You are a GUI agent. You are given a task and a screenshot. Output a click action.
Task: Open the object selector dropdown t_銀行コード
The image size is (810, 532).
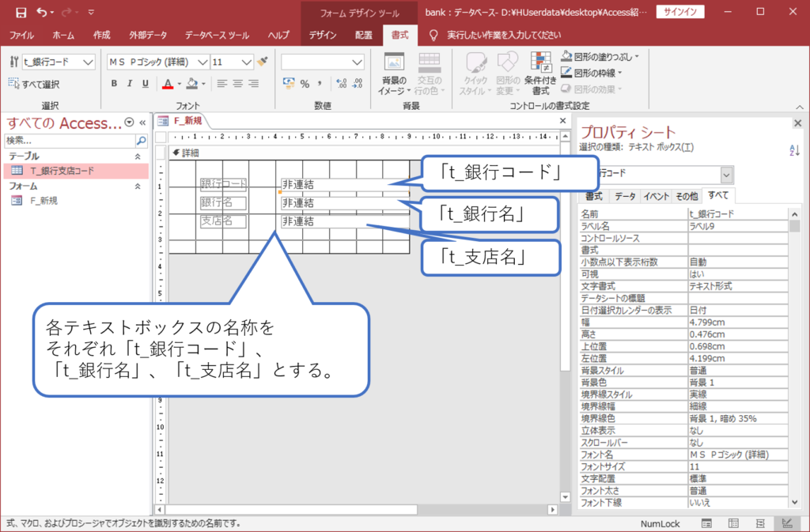89,62
